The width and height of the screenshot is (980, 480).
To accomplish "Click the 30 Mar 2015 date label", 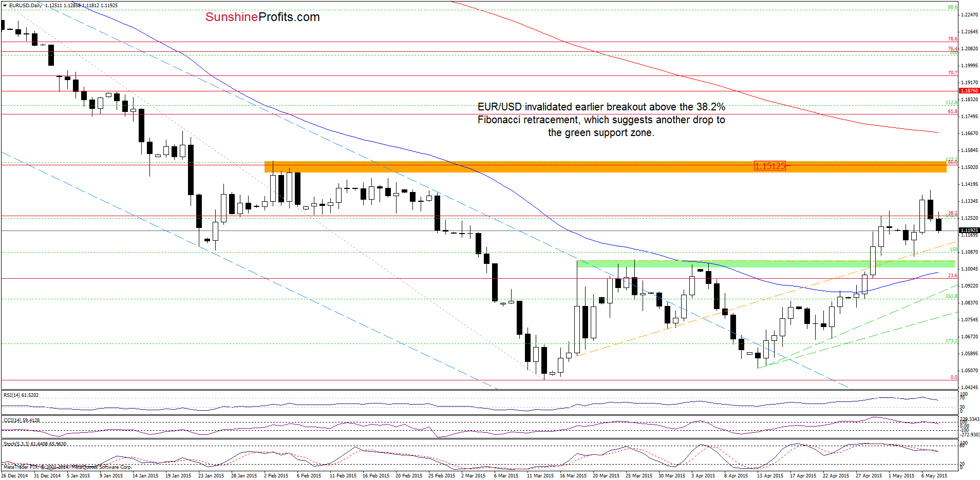I will point(672,476).
